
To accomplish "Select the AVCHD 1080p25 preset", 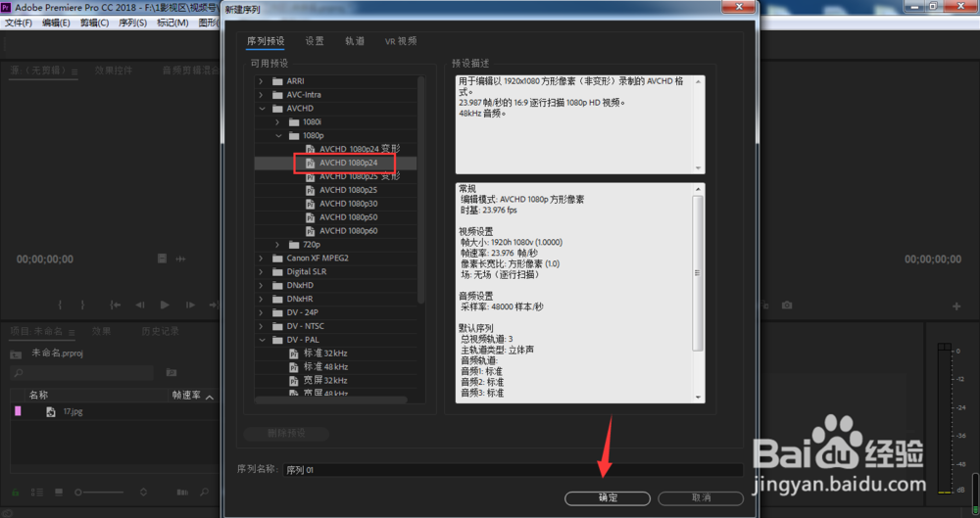I will pyautogui.click(x=348, y=190).
